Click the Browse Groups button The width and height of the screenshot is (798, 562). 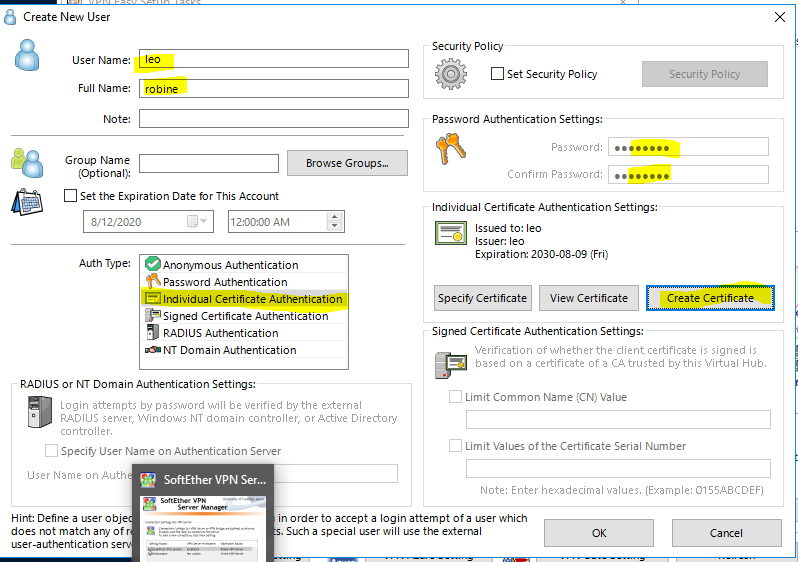[x=347, y=163]
